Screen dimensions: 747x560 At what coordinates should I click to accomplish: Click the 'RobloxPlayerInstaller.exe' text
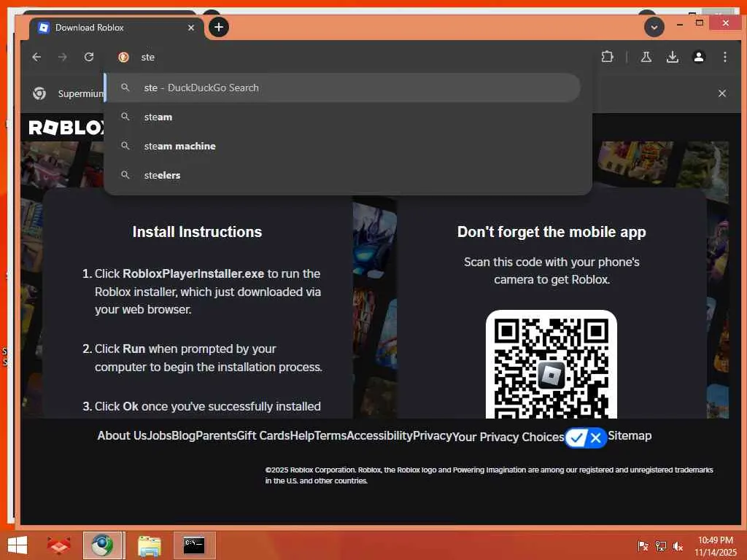[x=193, y=274]
